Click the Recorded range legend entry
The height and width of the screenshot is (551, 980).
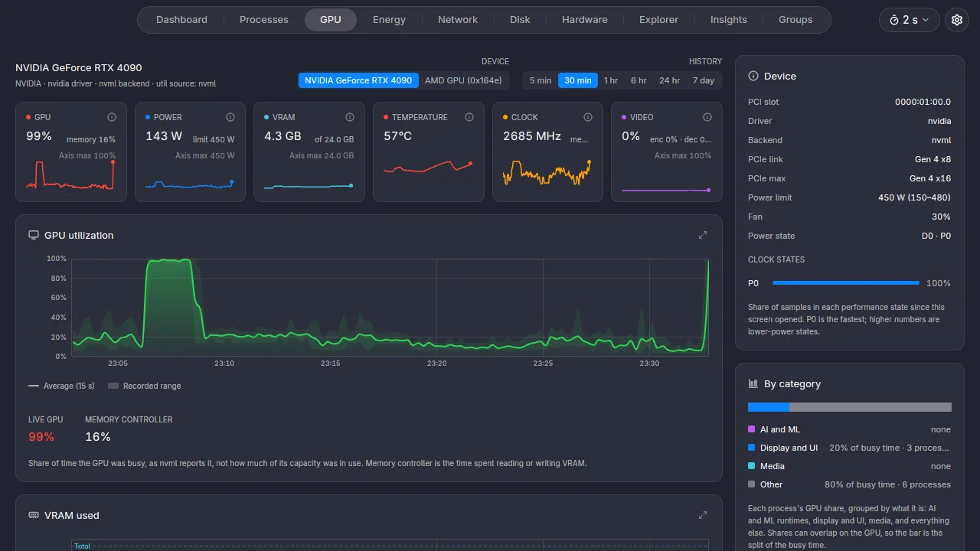point(145,386)
